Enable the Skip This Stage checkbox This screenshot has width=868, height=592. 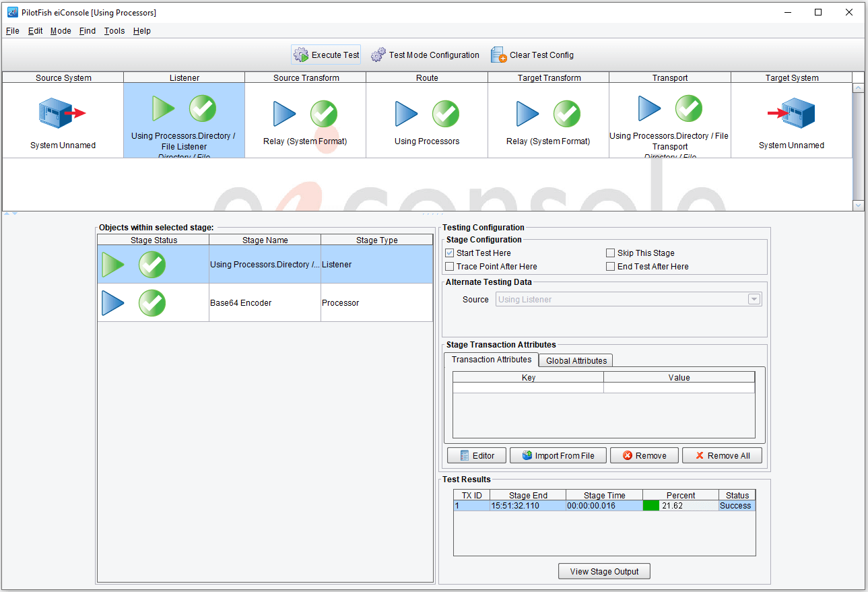click(x=611, y=253)
